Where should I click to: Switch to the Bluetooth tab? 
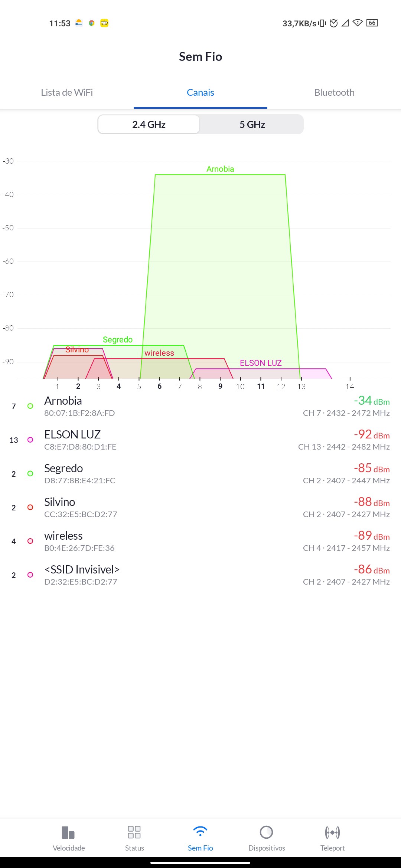[334, 92]
